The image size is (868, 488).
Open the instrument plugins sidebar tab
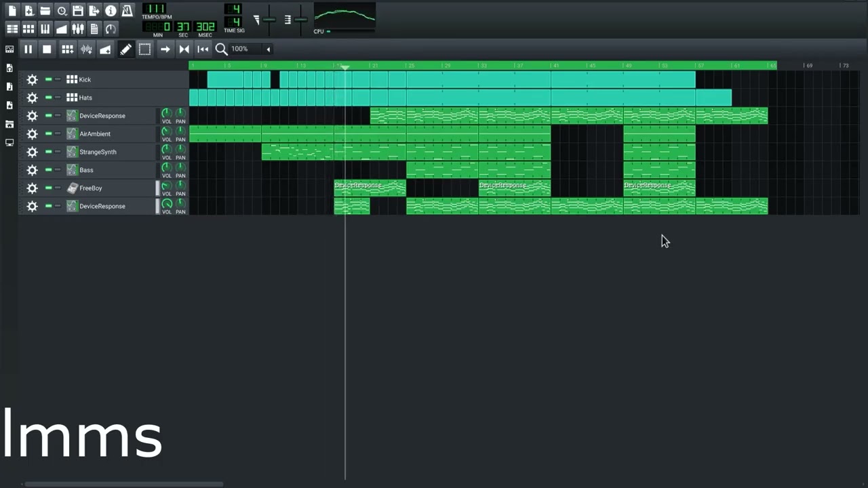click(9, 49)
